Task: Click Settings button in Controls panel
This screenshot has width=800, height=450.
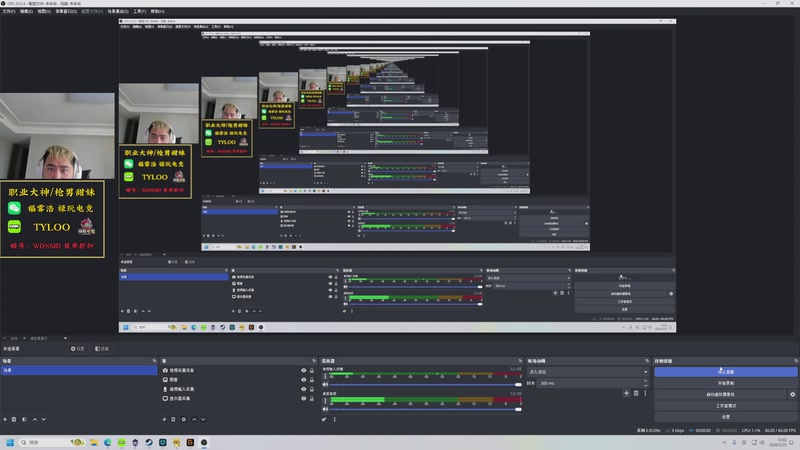Action: pos(726,417)
